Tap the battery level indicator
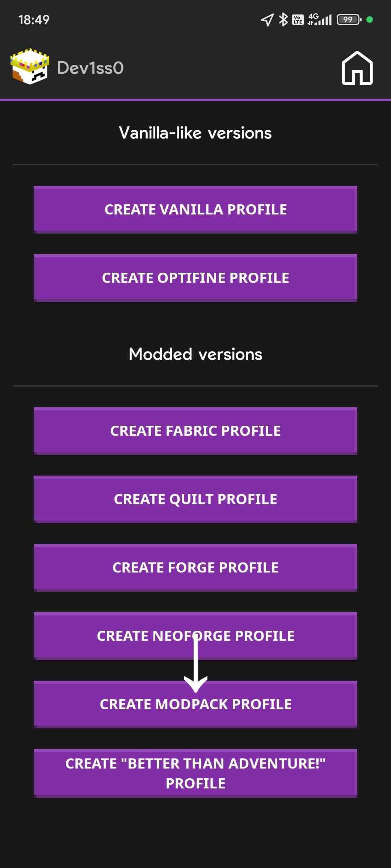This screenshot has width=391, height=868. coord(349,20)
